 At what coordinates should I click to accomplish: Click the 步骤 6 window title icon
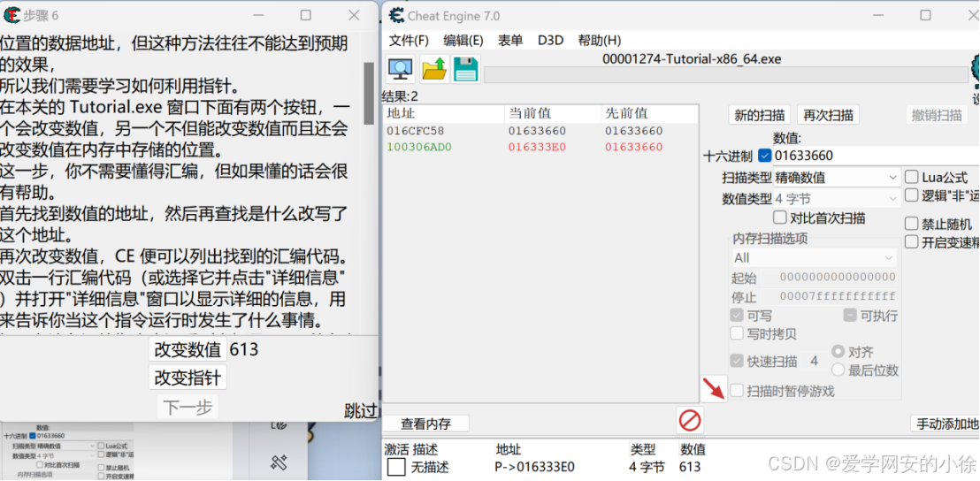11,14
